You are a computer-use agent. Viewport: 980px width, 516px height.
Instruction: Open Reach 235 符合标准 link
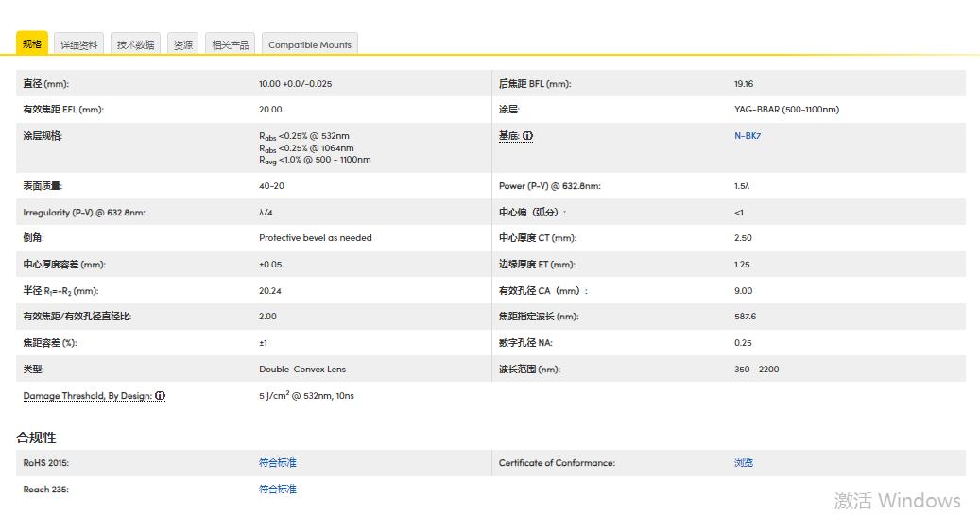pyautogui.click(x=278, y=490)
